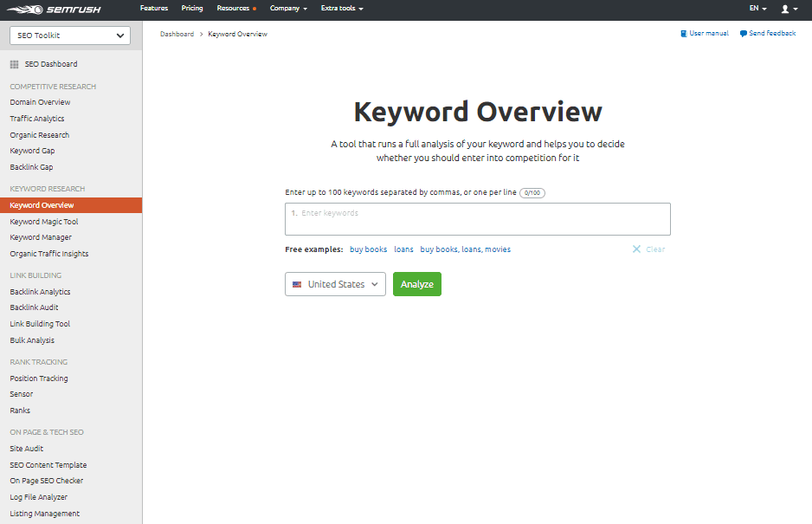Open Link Building Tool
The width and height of the screenshot is (812, 524).
tap(40, 324)
